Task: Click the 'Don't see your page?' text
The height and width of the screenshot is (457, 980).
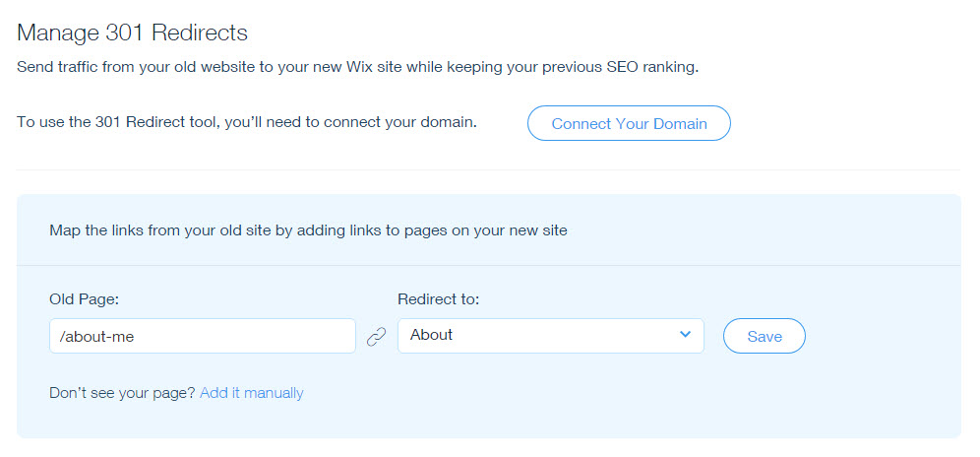Action: (x=122, y=393)
